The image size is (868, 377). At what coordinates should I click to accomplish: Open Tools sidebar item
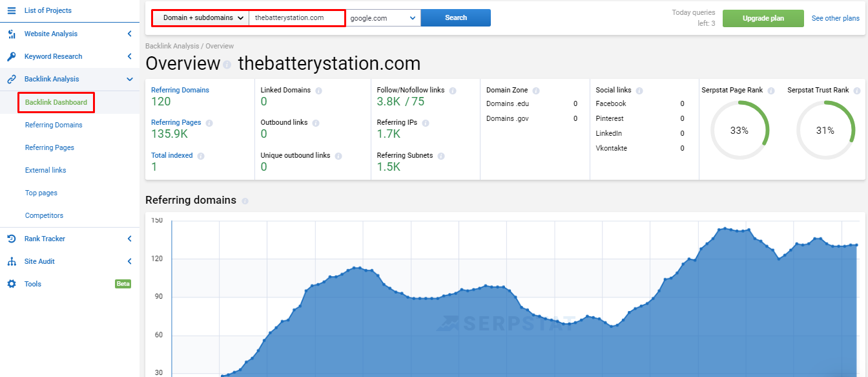(x=33, y=284)
